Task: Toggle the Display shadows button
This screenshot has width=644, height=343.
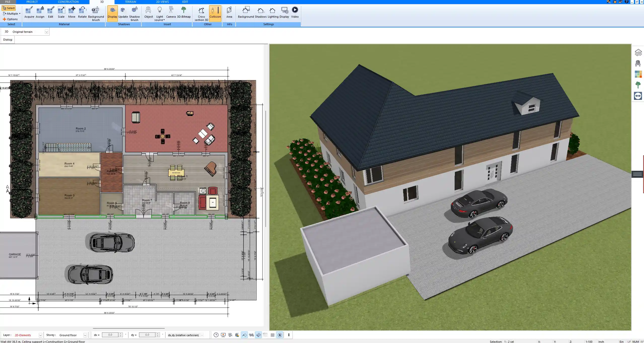Action: click(112, 13)
